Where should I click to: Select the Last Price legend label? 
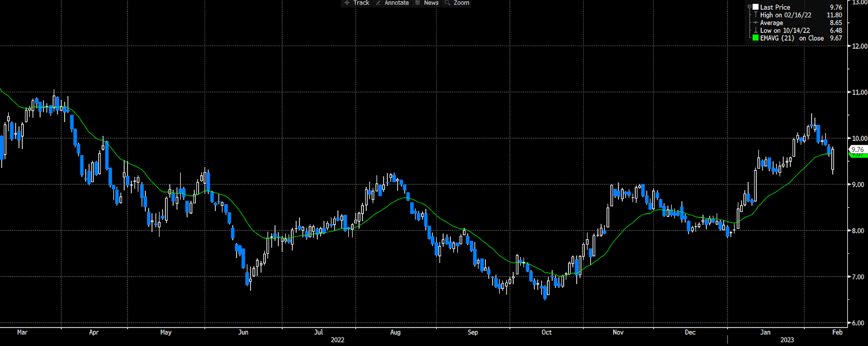point(775,7)
